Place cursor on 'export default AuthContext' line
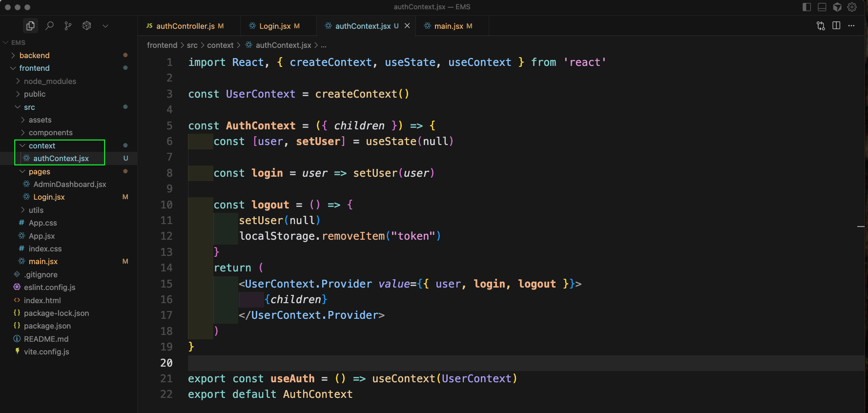The width and height of the screenshot is (868, 413). click(270, 394)
